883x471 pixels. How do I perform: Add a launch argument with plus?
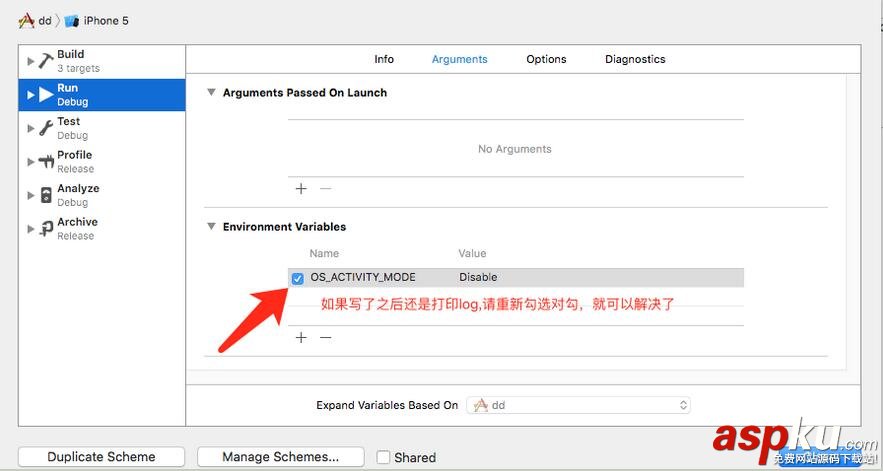(301, 189)
